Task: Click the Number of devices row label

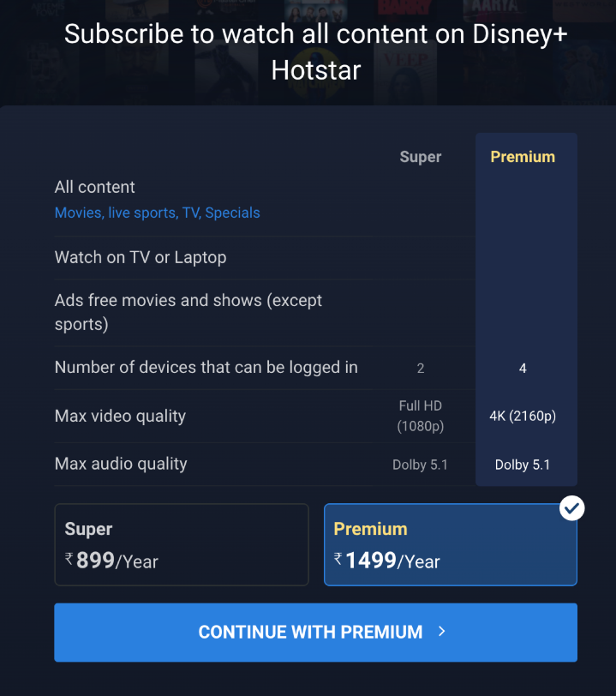Action: [x=206, y=368]
